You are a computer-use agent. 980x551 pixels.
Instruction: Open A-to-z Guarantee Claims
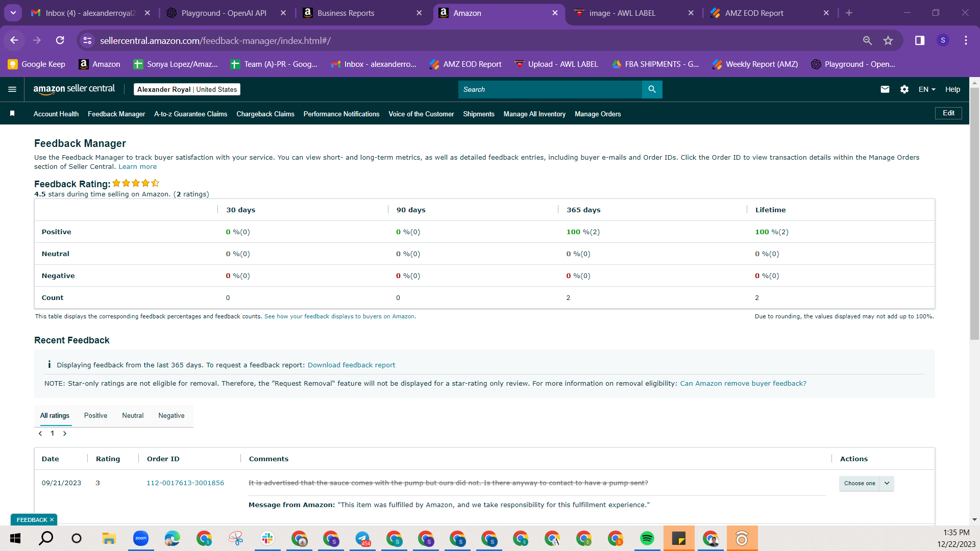pyautogui.click(x=191, y=114)
